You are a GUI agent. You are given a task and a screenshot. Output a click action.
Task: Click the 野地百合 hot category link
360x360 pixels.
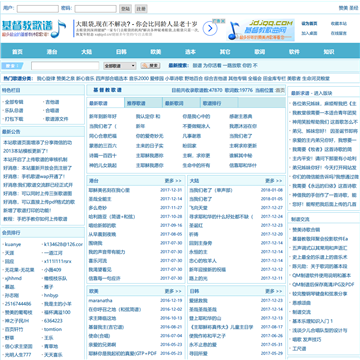coord(193,79)
